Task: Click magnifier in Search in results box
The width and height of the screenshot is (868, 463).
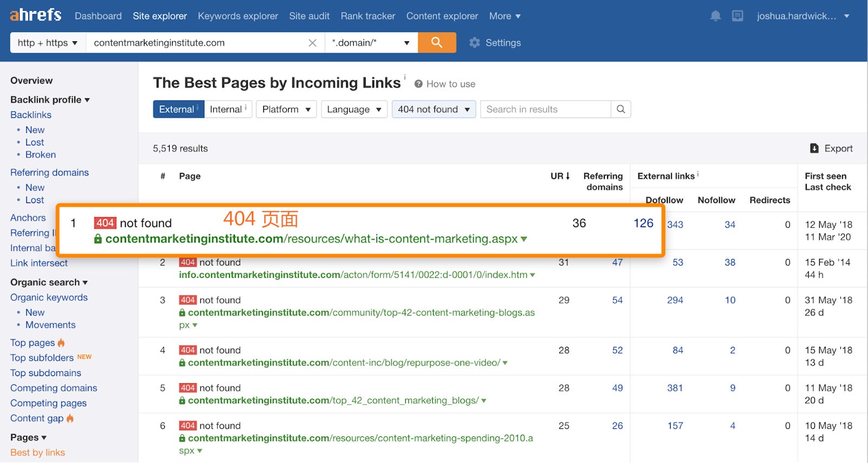Action: [621, 109]
